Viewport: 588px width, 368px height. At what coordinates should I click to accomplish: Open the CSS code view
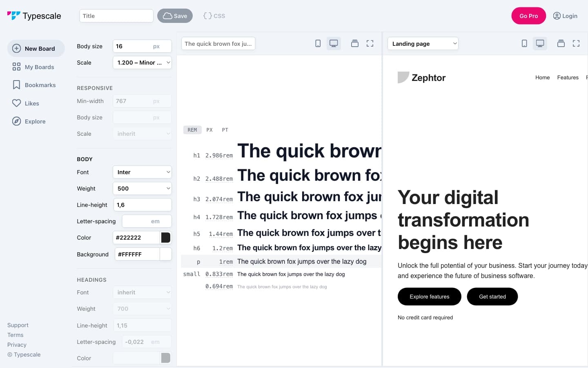(214, 16)
